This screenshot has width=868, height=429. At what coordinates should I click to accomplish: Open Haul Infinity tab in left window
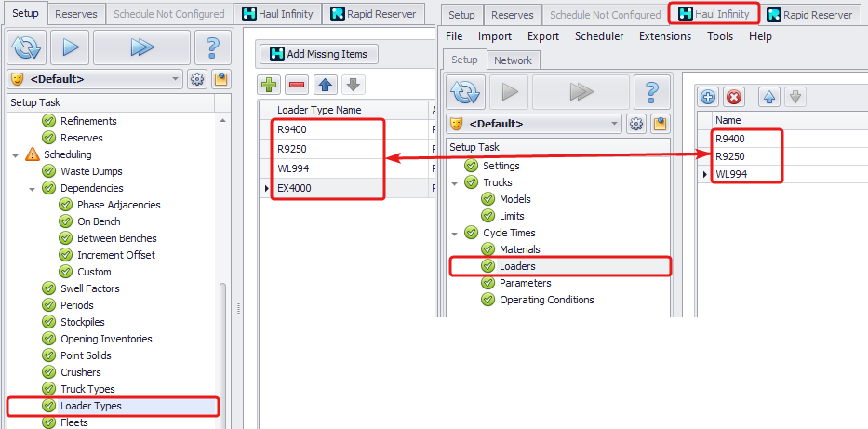click(277, 14)
